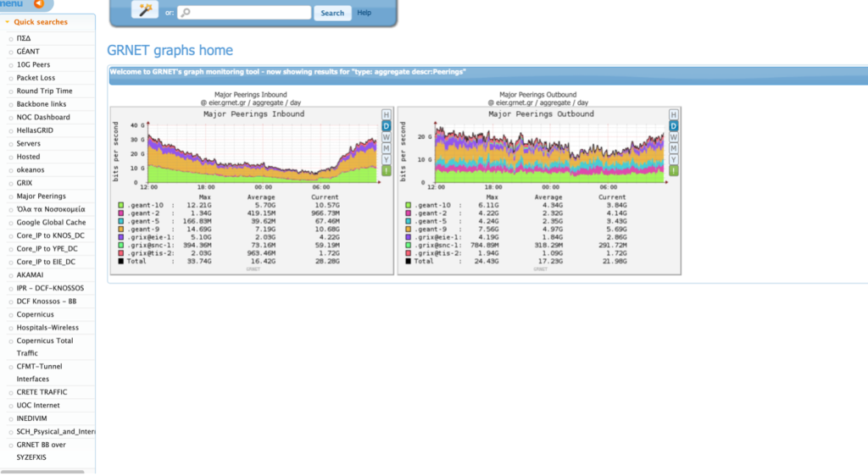Select Hospitals-Wireless quick search

pyautogui.click(x=47, y=328)
